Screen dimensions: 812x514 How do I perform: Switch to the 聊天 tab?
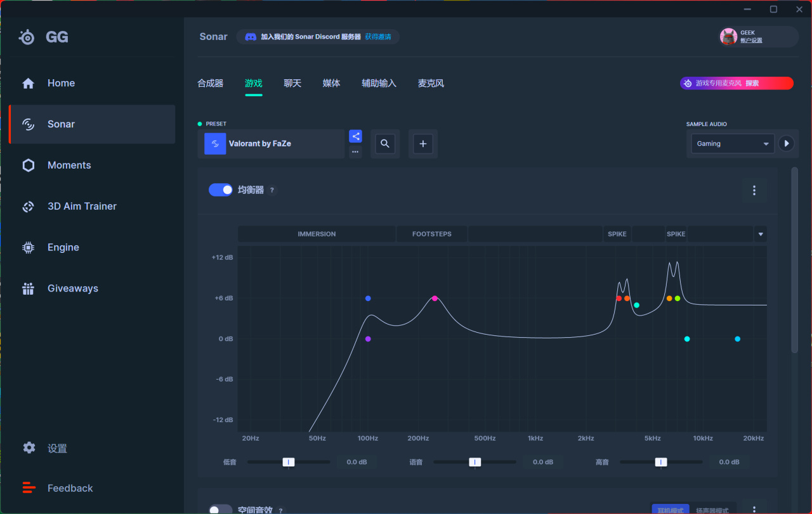point(292,83)
